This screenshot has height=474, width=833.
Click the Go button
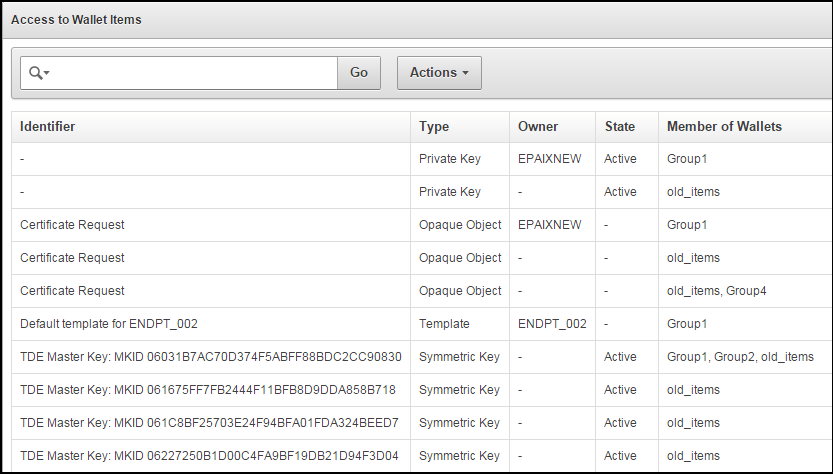[359, 73]
